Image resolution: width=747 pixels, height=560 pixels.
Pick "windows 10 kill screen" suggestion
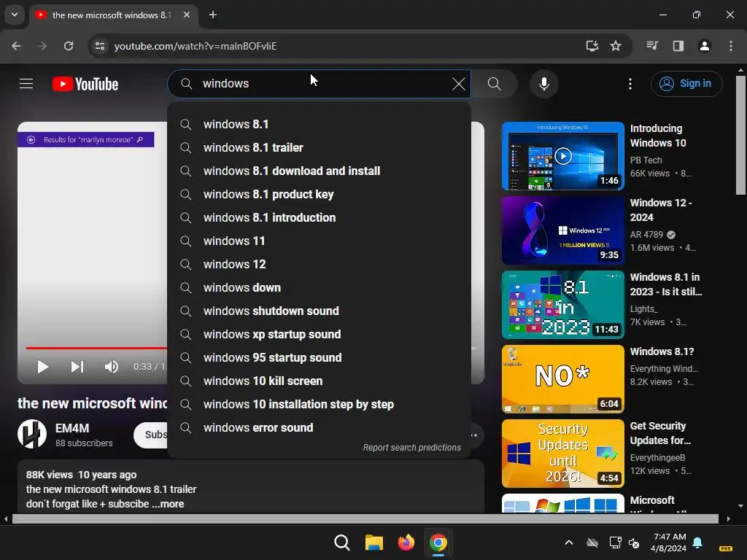tap(320, 381)
